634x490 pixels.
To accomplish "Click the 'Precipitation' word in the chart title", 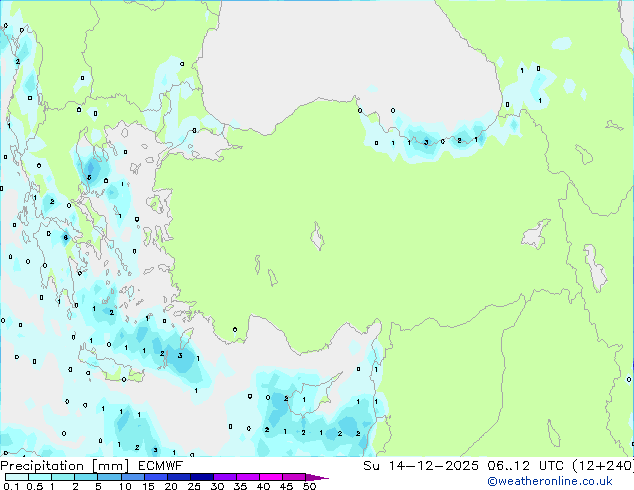I will point(42,466).
